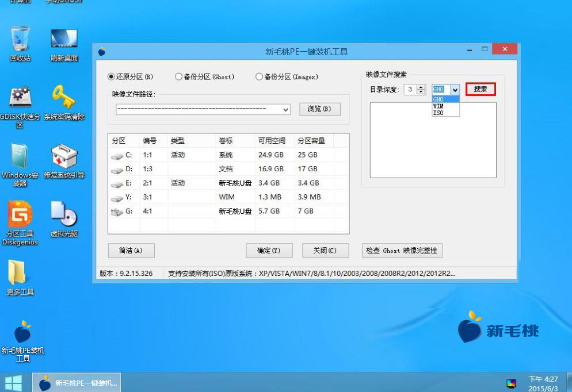
Task: Open the 系统密码清除 key icon
Action: 64,102
